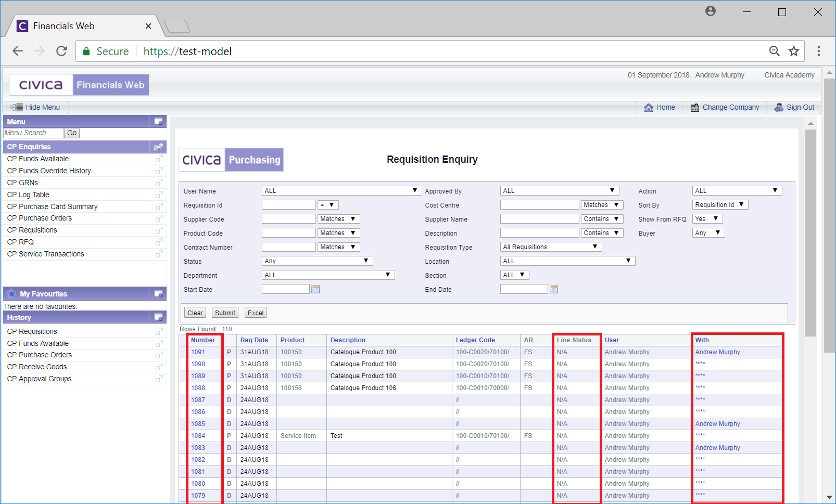Click the Go menu search button
Screen dimensions: 836x504
[72, 133]
